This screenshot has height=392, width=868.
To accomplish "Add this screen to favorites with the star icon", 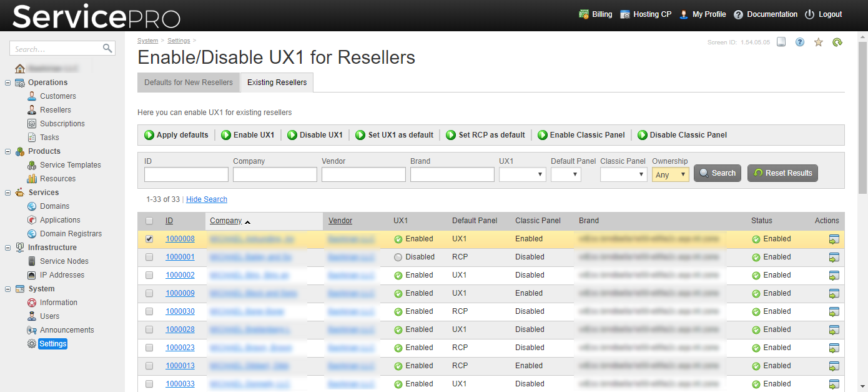I will 819,42.
